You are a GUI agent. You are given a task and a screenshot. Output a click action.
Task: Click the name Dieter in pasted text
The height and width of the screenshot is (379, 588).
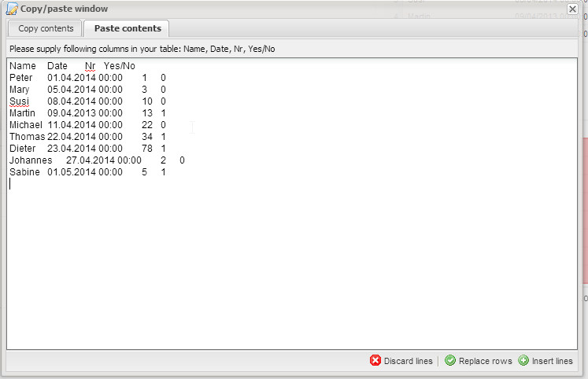pos(23,149)
